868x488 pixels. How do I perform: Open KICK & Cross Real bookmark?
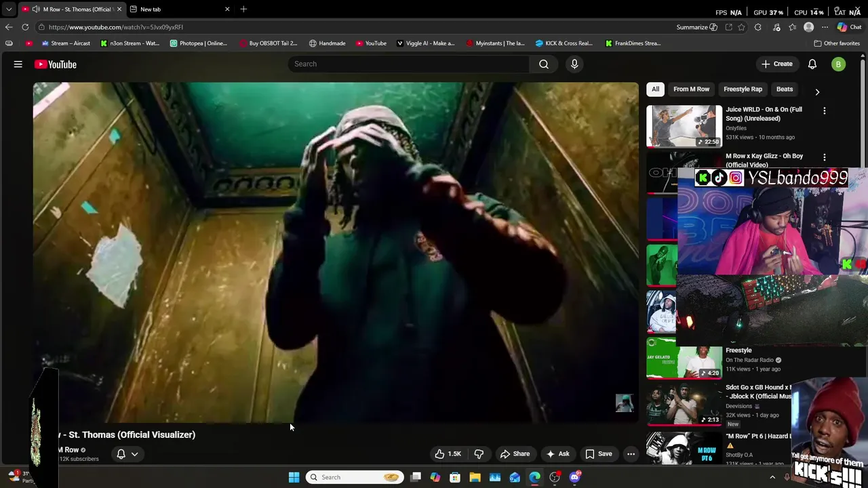[x=564, y=43]
